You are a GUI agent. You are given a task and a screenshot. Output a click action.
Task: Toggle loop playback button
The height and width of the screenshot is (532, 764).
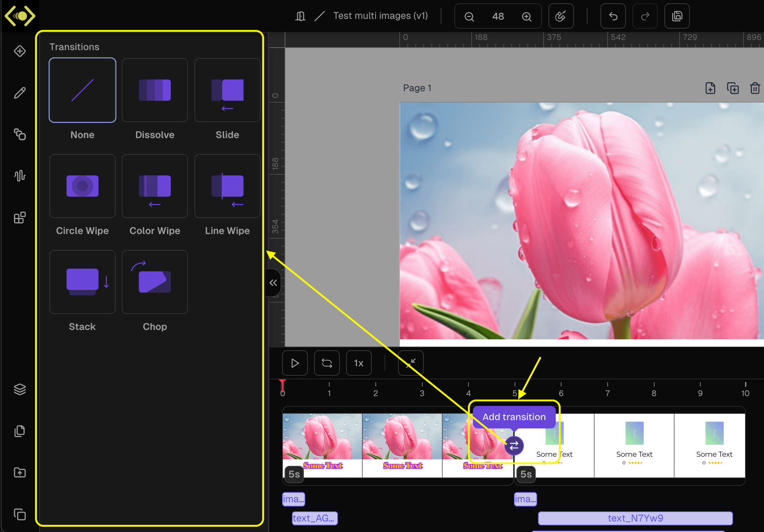coord(327,363)
